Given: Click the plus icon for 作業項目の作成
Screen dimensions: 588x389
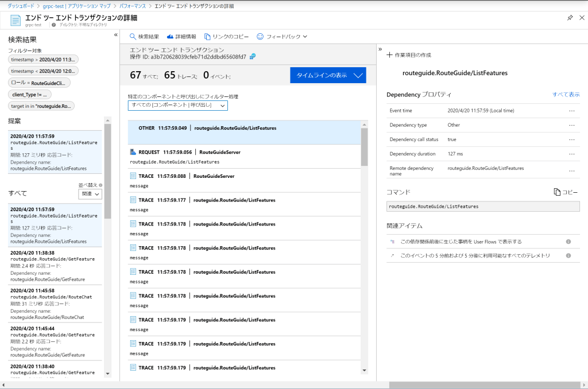Looking at the screenshot, I should coord(390,55).
